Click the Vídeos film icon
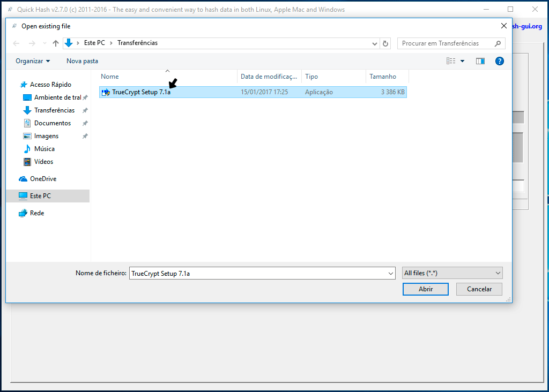 [27, 162]
